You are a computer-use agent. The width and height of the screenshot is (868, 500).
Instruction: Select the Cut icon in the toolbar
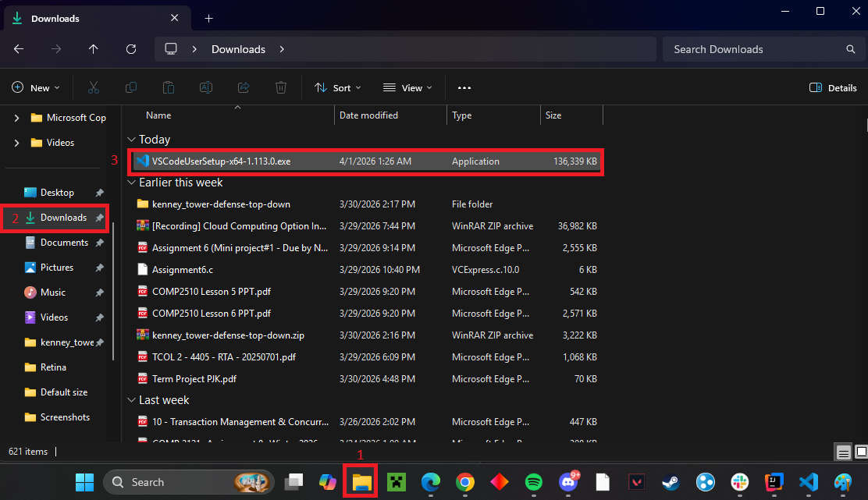(x=94, y=87)
